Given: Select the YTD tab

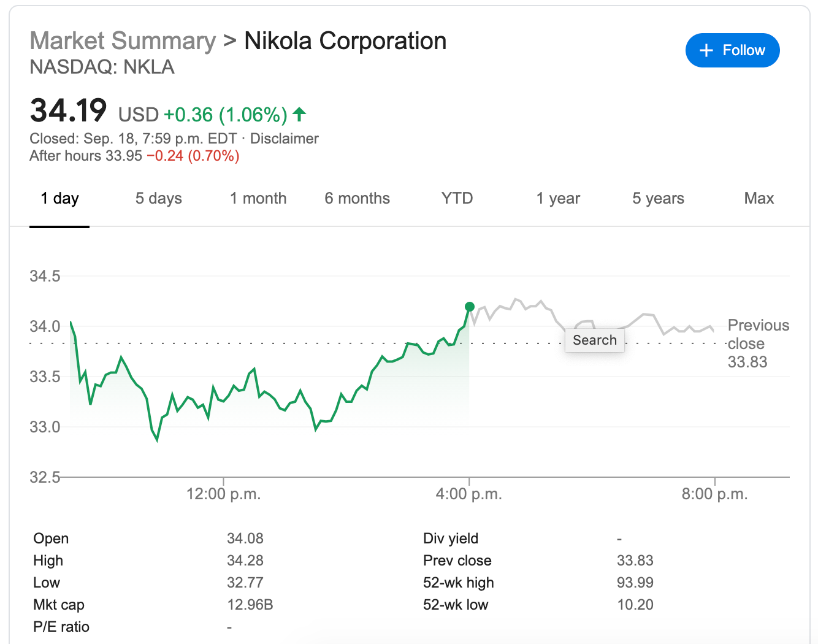Looking at the screenshot, I should [457, 199].
